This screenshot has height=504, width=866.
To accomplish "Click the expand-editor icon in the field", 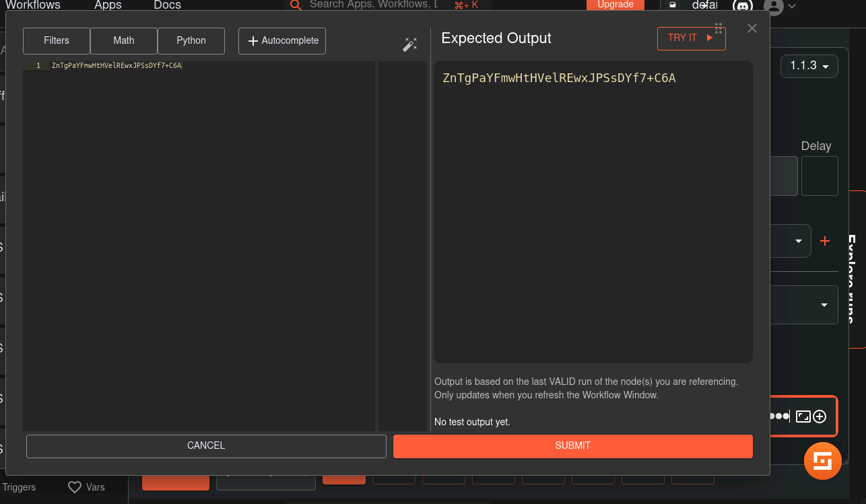I will click(x=803, y=417).
